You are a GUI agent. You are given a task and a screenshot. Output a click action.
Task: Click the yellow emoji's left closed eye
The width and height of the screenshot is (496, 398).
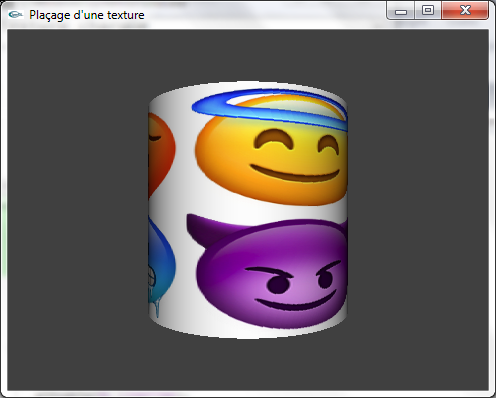click(x=273, y=139)
